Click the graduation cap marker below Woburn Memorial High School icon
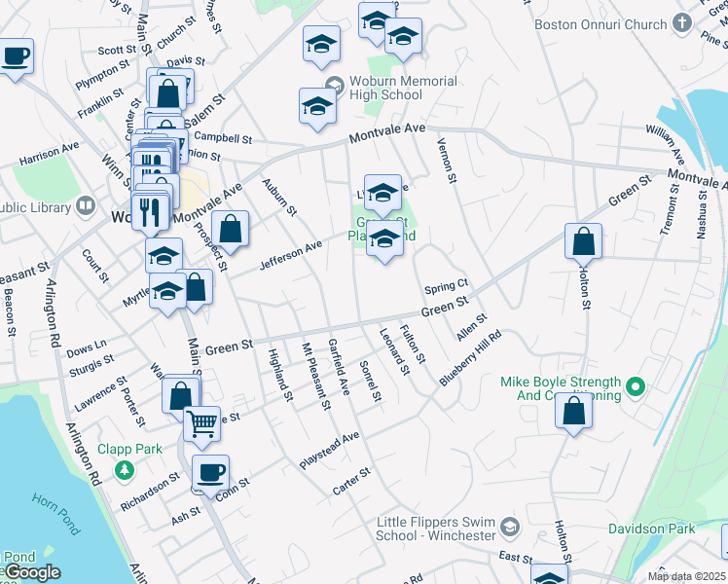Viewport: 728px width, 584px height. 318,109
